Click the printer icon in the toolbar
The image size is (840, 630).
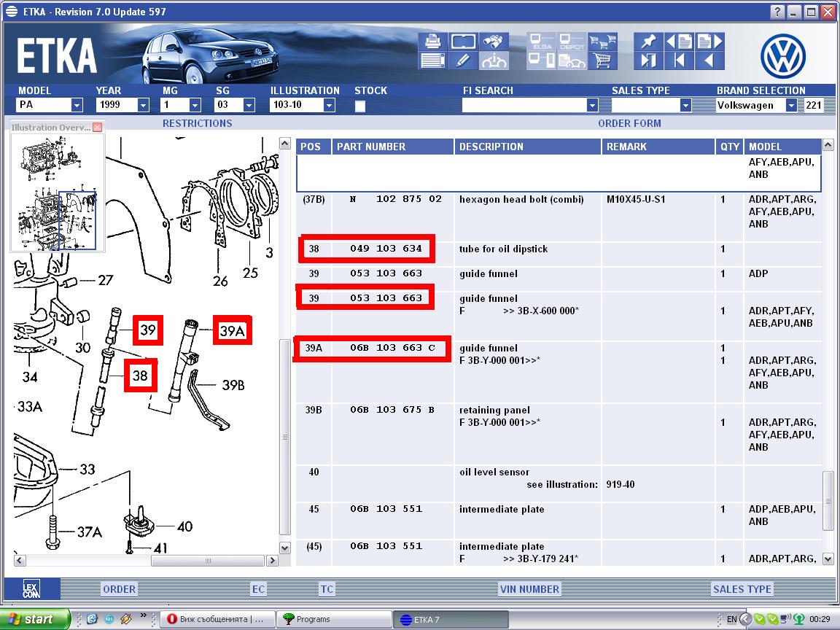(x=432, y=42)
